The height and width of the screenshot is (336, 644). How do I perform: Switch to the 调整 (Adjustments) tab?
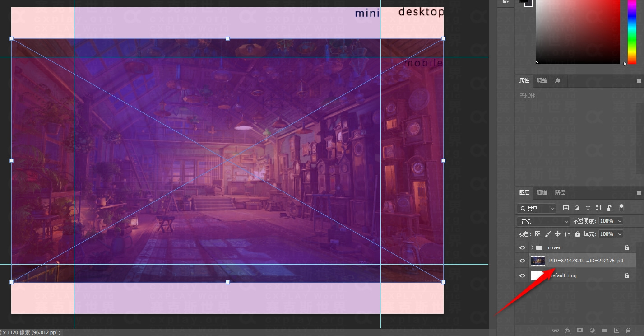click(542, 80)
